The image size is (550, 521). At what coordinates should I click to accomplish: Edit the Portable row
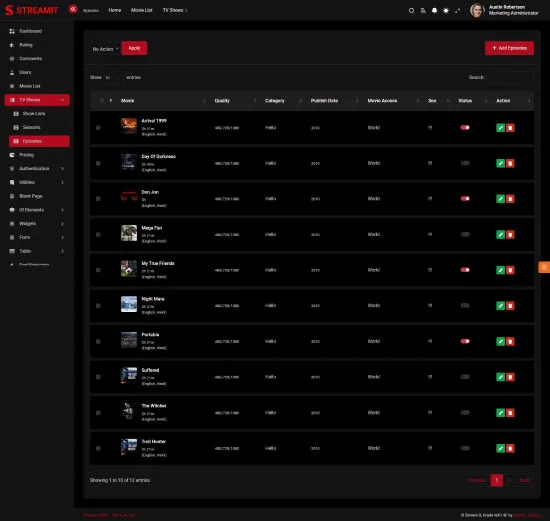[501, 341]
